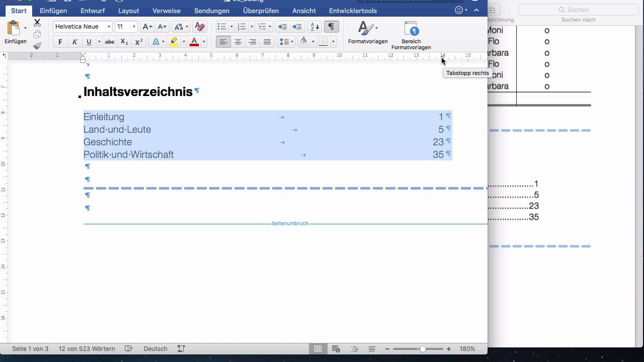The width and height of the screenshot is (644, 362).
Task: Switch to the Entwicklertools ribbon tab
Action: [x=353, y=11]
